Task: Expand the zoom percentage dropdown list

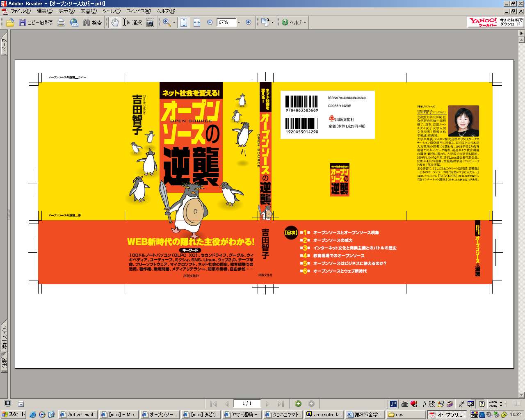Action: pyautogui.click(x=239, y=23)
